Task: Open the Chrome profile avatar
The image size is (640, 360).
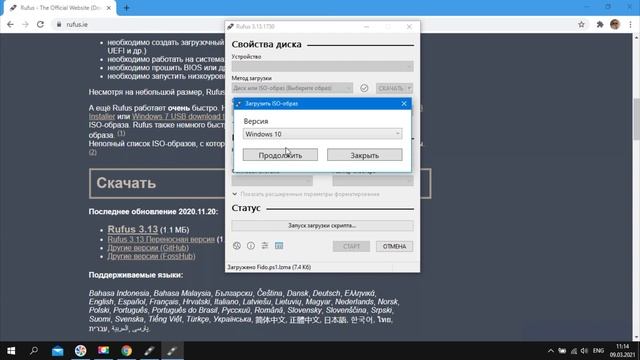Action: [615, 24]
